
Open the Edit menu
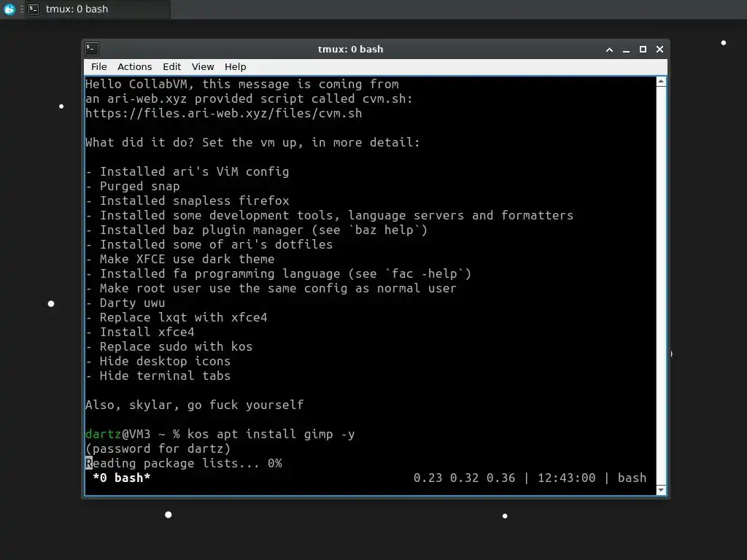click(x=172, y=66)
